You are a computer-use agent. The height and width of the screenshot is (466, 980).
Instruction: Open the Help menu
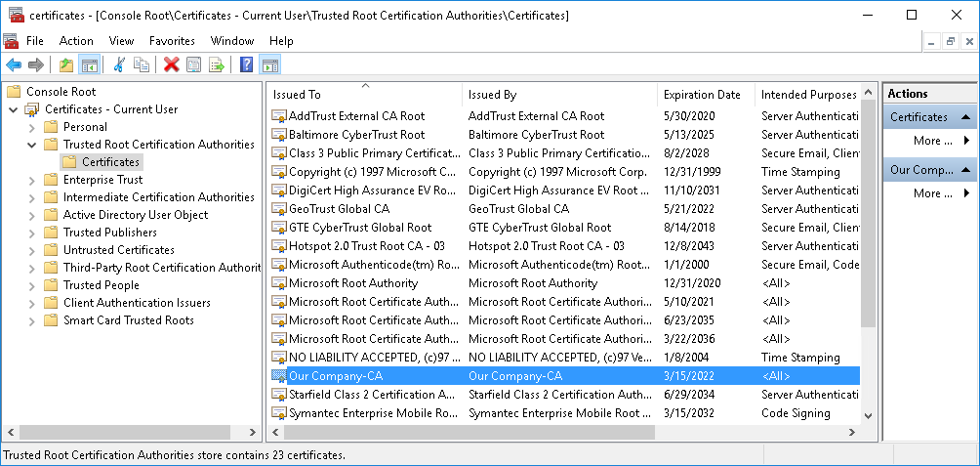[x=281, y=41]
